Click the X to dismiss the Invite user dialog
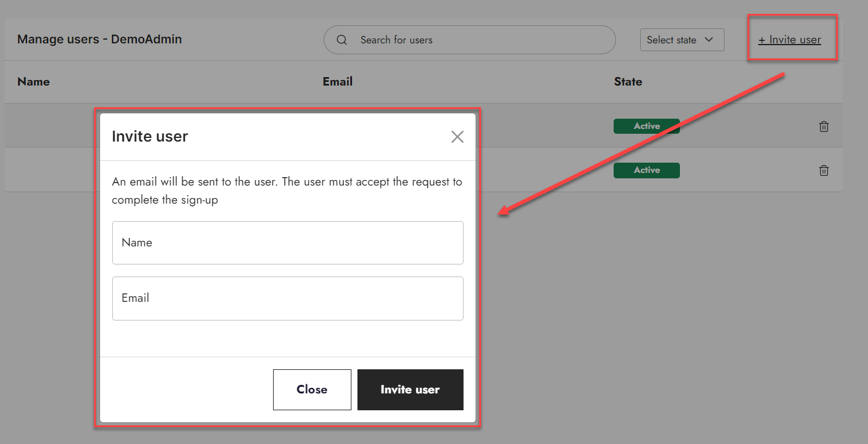868x444 pixels. coord(457,137)
